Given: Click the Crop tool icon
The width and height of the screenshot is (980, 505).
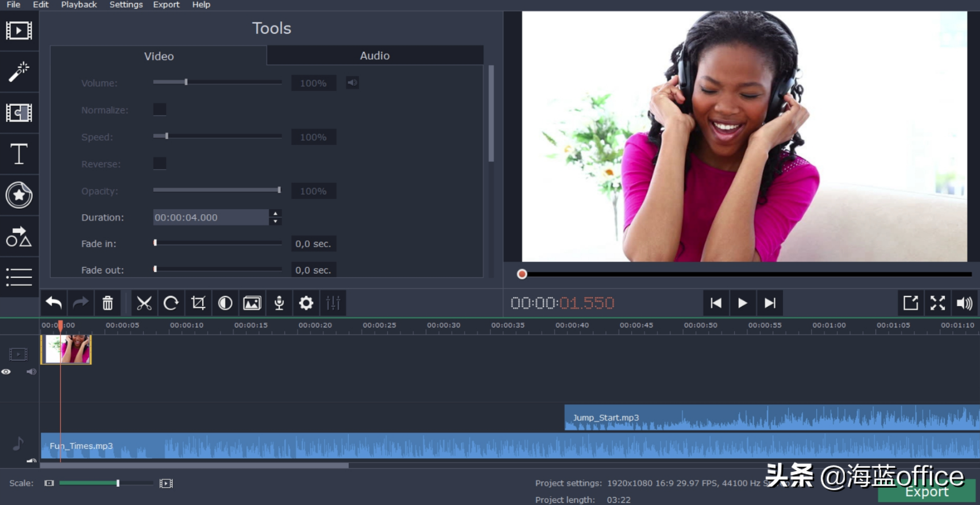Looking at the screenshot, I should coord(198,303).
